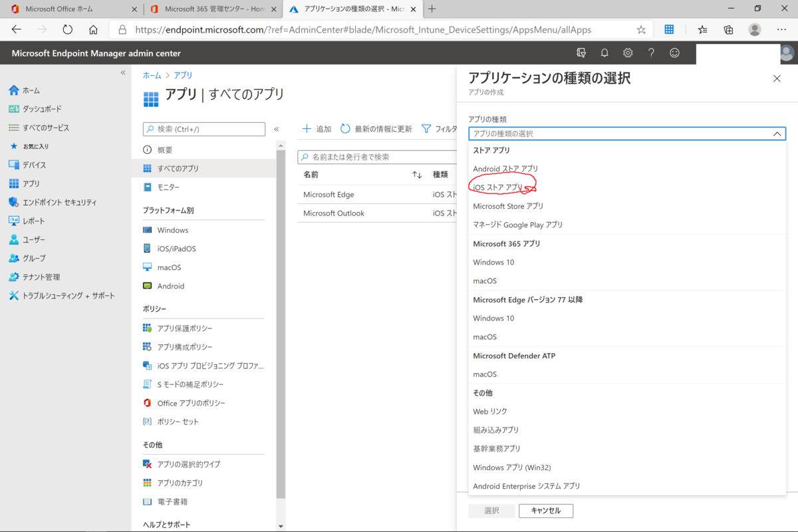The width and height of the screenshot is (798, 532).
Task: Select the iOS ストア アプリ option
Action: pos(497,187)
